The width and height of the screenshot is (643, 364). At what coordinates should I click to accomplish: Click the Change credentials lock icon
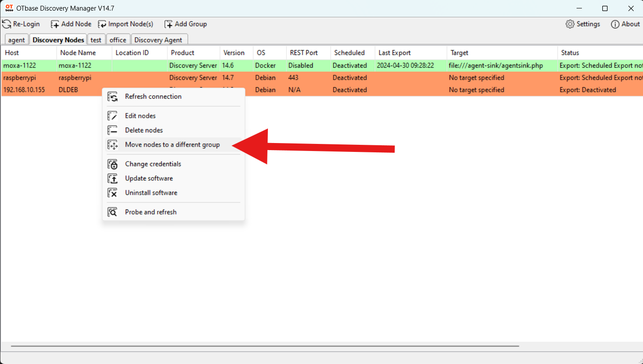pyautogui.click(x=112, y=164)
